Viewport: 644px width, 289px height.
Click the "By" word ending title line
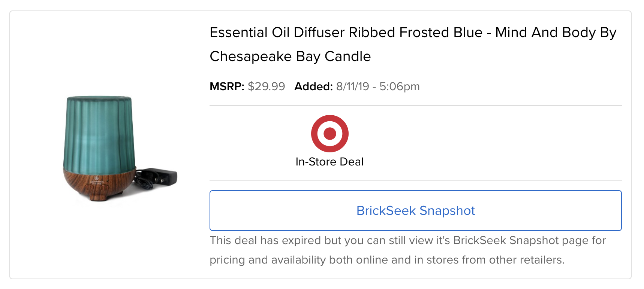point(608,33)
